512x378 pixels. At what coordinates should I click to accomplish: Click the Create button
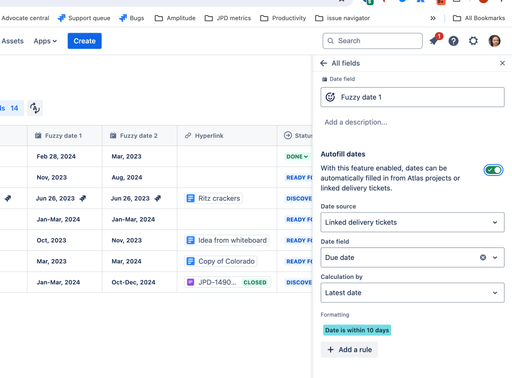[85, 41]
